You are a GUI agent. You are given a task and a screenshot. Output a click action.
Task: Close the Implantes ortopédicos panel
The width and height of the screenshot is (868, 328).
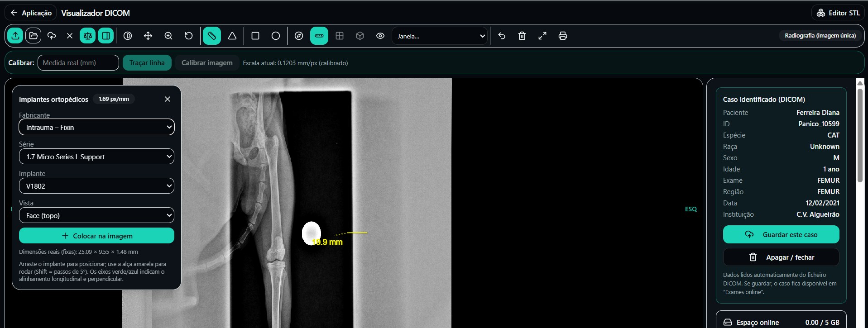168,99
